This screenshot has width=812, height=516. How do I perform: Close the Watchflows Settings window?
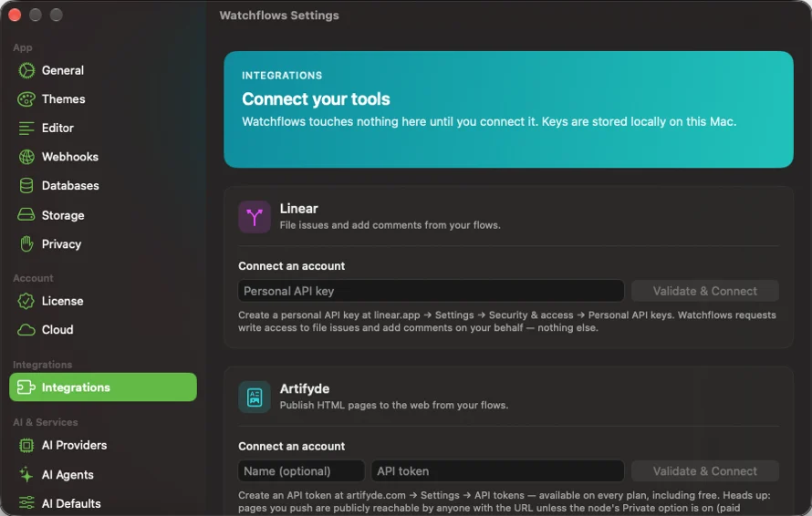tap(15, 15)
